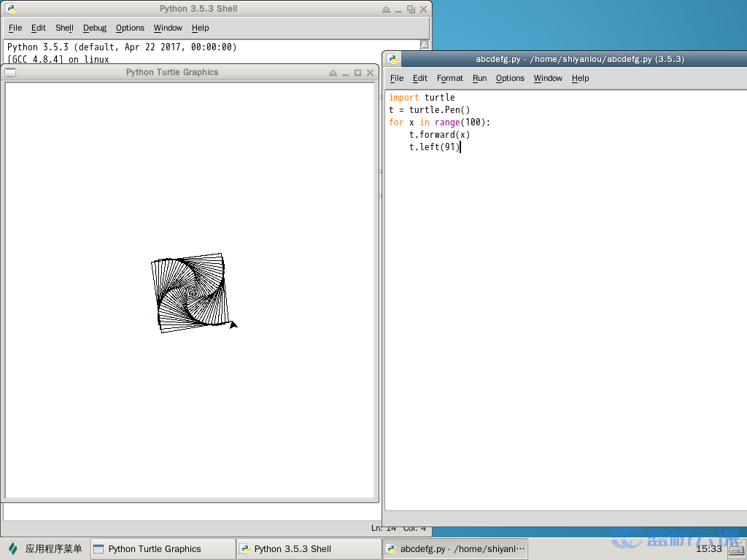Click the Shell scrollbar up arrow
This screenshot has width=747, height=560.
[x=425, y=44]
